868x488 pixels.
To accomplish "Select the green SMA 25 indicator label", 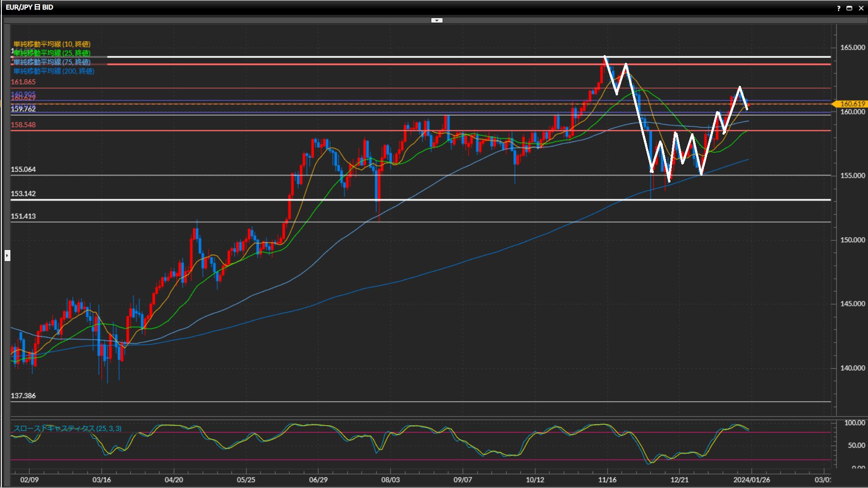I will (x=52, y=53).
